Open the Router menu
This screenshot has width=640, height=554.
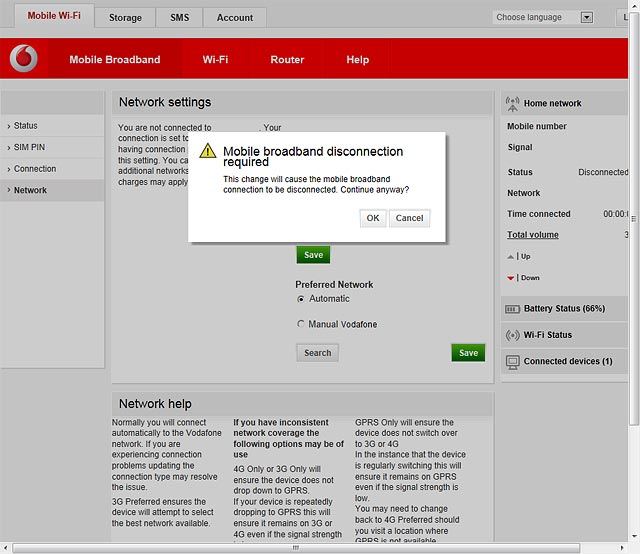pyautogui.click(x=287, y=60)
